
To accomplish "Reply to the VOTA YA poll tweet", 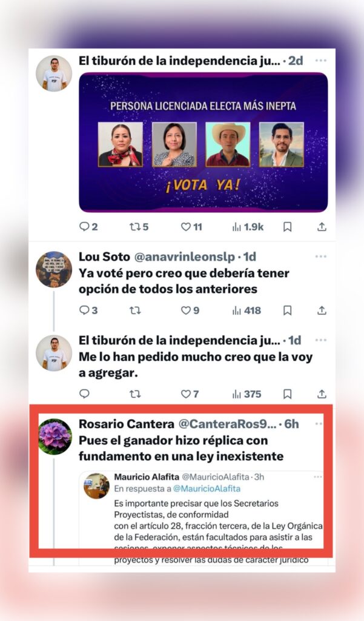I will [88, 227].
